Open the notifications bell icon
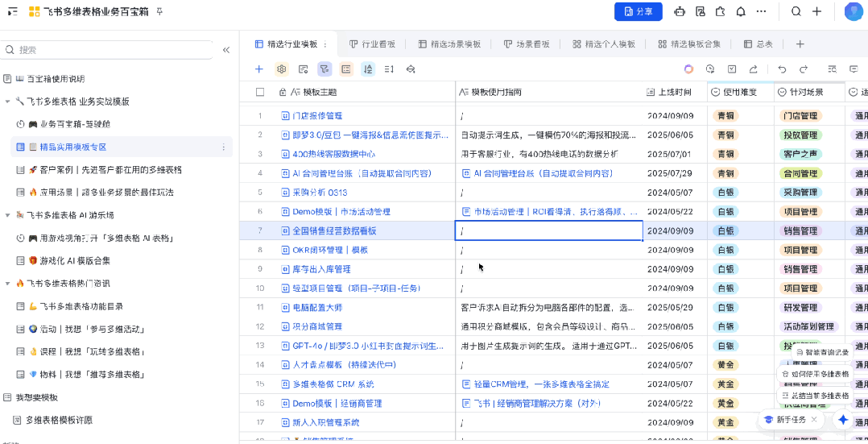The image size is (868, 444). click(740, 11)
